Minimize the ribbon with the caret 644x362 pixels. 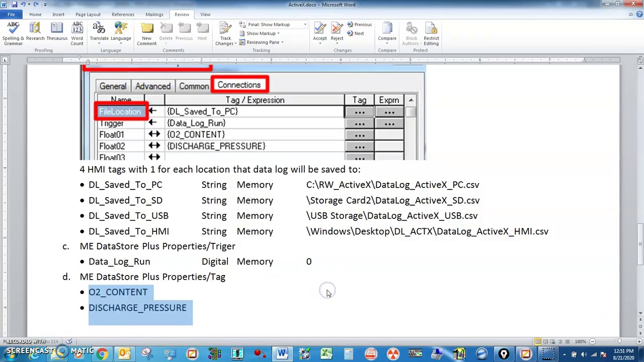(x=631, y=14)
